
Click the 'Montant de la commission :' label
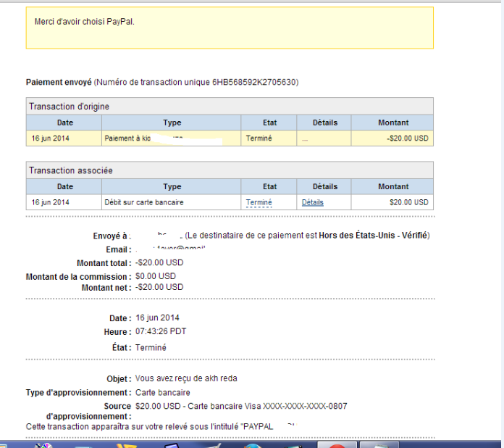coord(78,277)
